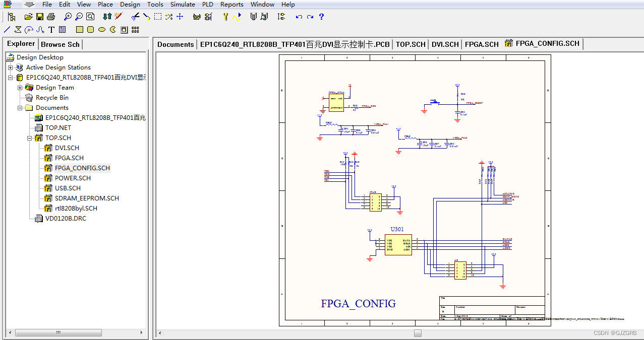Viewport: 644px width, 340px height.
Task: Select the Place Text tool
Action: [51, 29]
